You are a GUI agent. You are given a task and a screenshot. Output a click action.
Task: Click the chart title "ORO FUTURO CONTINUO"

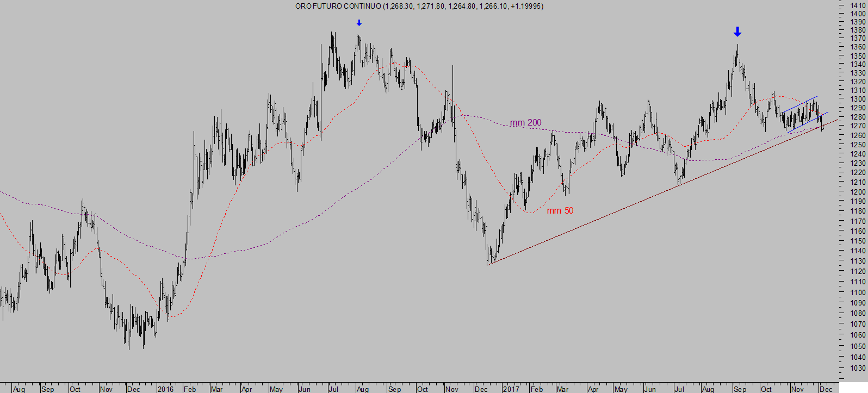point(338,7)
